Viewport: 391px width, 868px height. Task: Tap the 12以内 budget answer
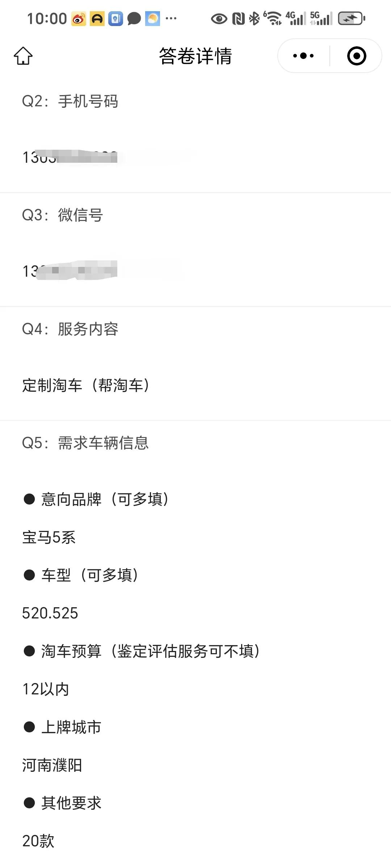click(x=46, y=689)
